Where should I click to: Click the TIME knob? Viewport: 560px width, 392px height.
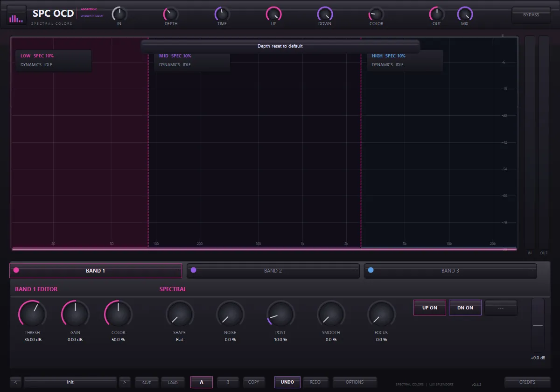pyautogui.click(x=222, y=14)
